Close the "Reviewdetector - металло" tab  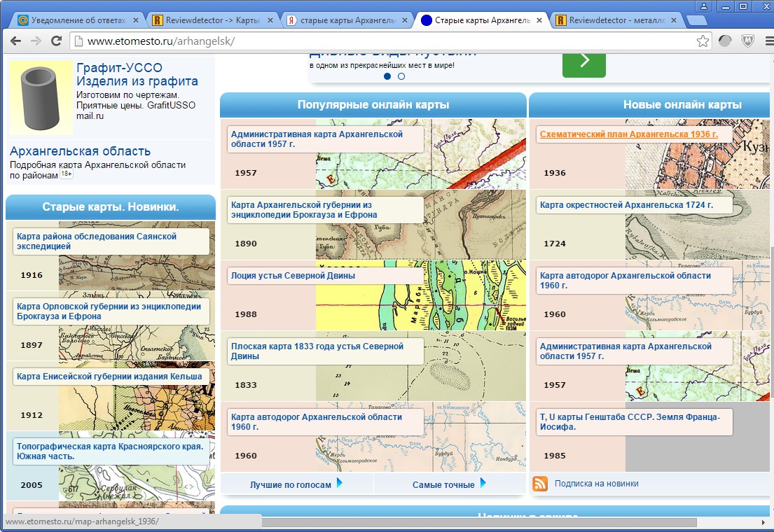672,20
